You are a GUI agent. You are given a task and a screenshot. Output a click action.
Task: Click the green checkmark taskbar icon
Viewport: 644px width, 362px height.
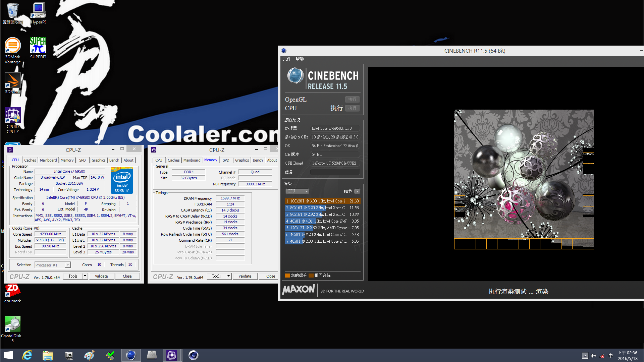pyautogui.click(x=110, y=355)
